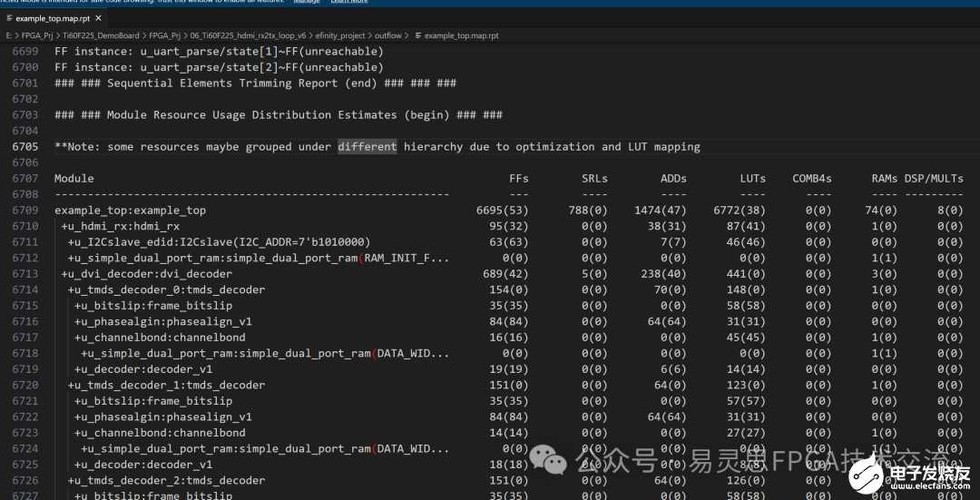Click the 'Module' column header
Image resolution: width=980 pixels, height=500 pixels.
pos(73,179)
